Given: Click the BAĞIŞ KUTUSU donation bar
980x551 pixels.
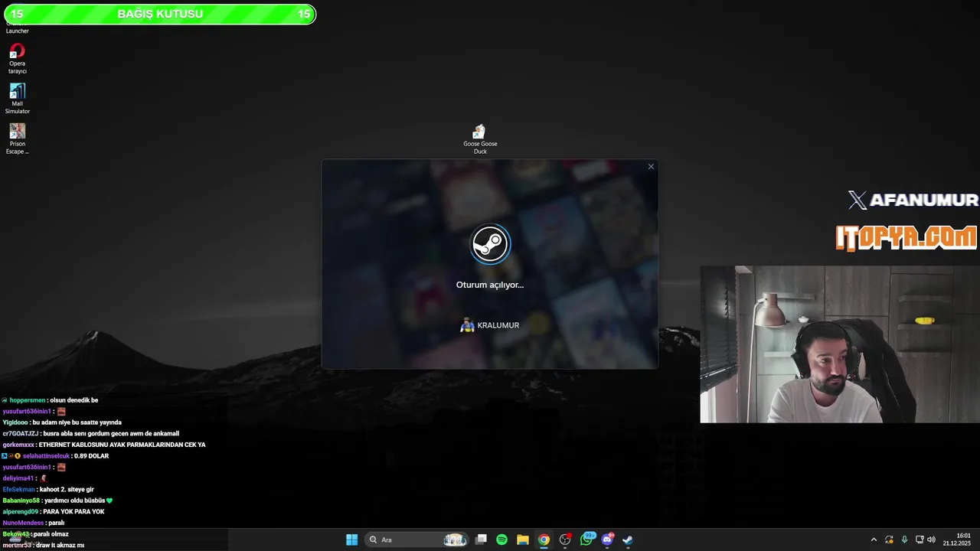Looking at the screenshot, I should pyautogui.click(x=158, y=14).
